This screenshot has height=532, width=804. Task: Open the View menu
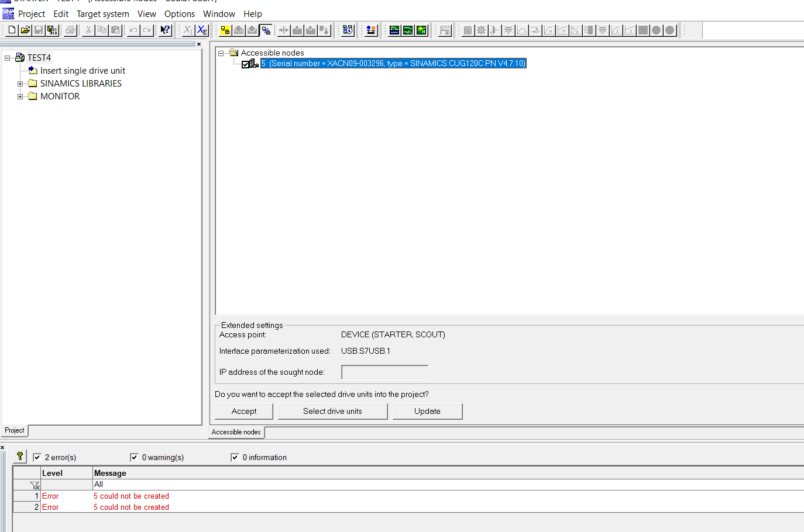(147, 14)
